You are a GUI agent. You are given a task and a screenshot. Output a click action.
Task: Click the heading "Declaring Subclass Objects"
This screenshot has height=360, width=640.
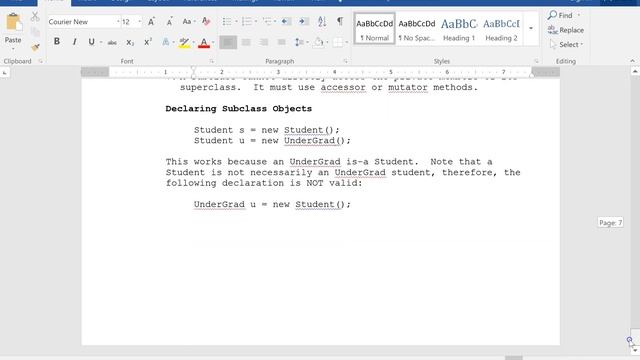click(x=238, y=109)
